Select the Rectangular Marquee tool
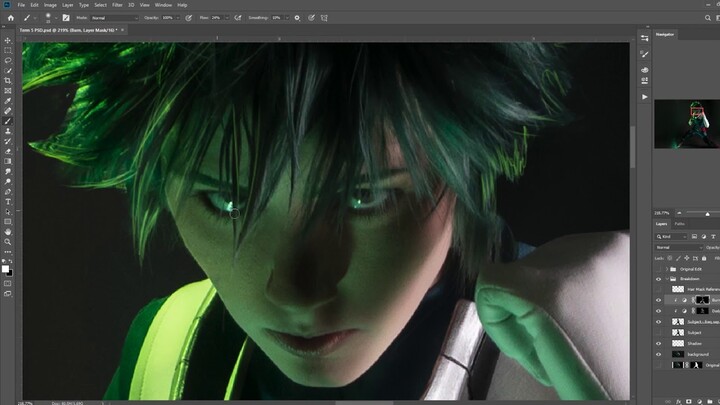This screenshot has height=405, width=720. [x=8, y=51]
